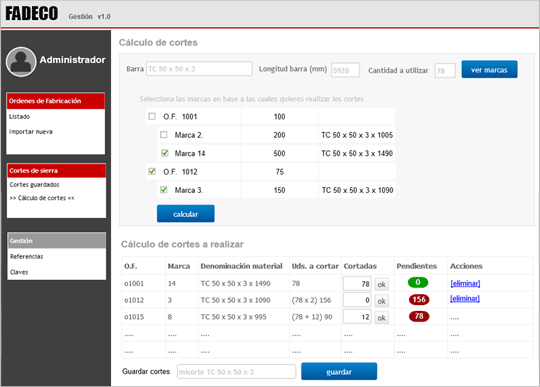Open Listado in the sidebar

(19, 116)
